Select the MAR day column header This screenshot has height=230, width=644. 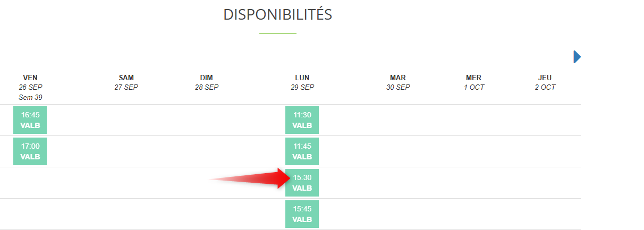(x=398, y=78)
